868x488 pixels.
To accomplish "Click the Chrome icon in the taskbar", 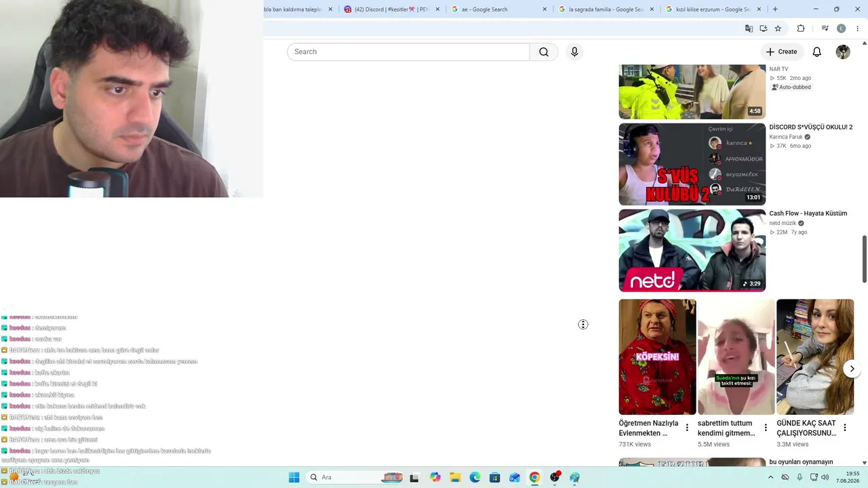I will point(534,477).
